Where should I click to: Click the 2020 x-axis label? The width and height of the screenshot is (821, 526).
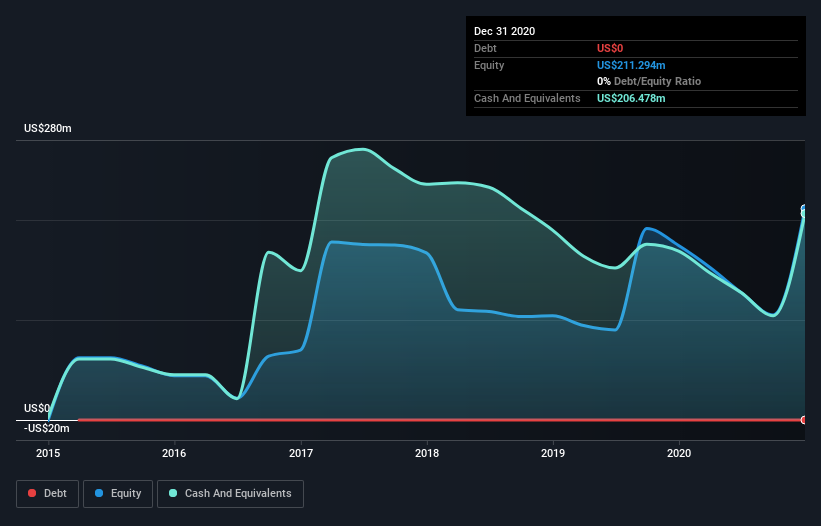pyautogui.click(x=679, y=453)
